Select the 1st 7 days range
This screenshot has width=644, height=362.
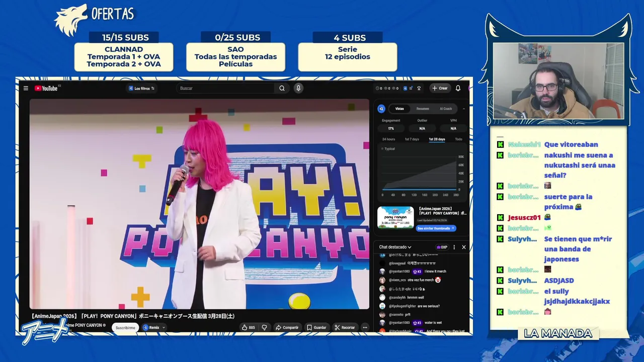pyautogui.click(x=412, y=139)
